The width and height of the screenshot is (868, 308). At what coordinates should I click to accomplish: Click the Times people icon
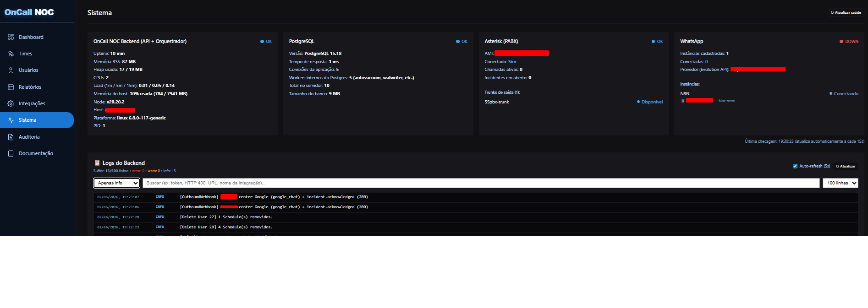pos(11,54)
